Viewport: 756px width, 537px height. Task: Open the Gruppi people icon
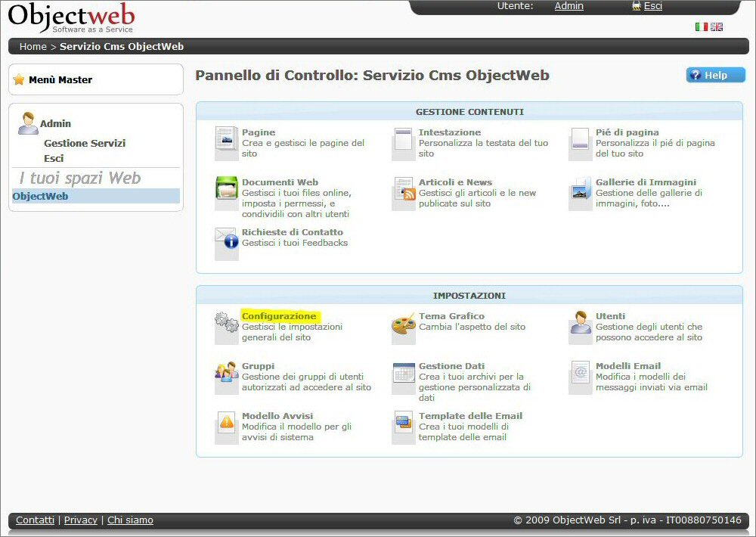coord(226,374)
